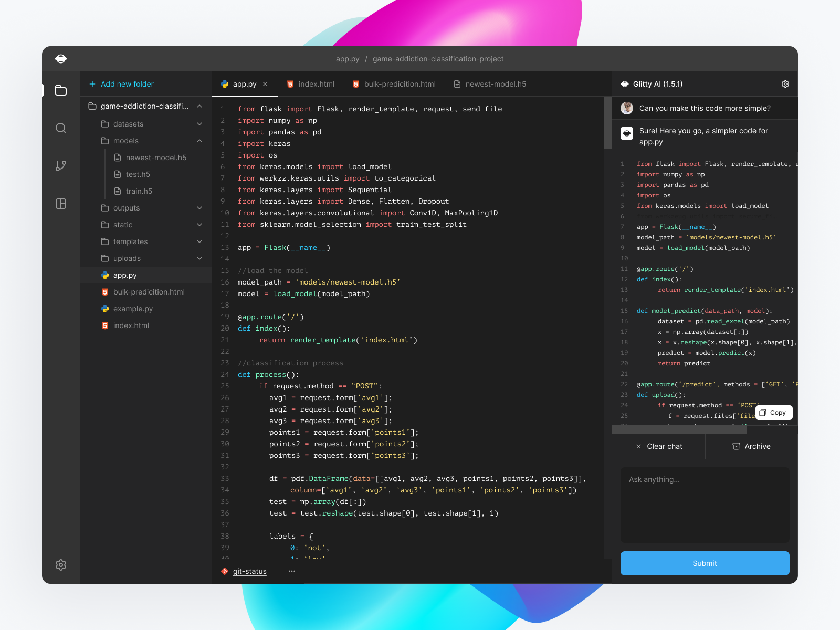Open Glitty AI settings with the gear icon
Screen dimensions: 840x630
pyautogui.click(x=785, y=83)
